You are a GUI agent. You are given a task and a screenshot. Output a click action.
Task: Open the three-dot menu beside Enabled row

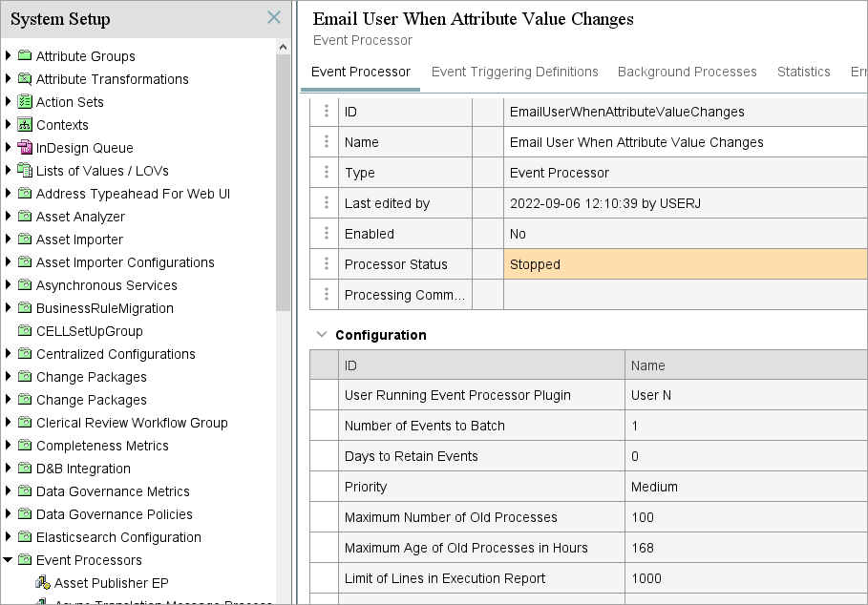coord(327,234)
